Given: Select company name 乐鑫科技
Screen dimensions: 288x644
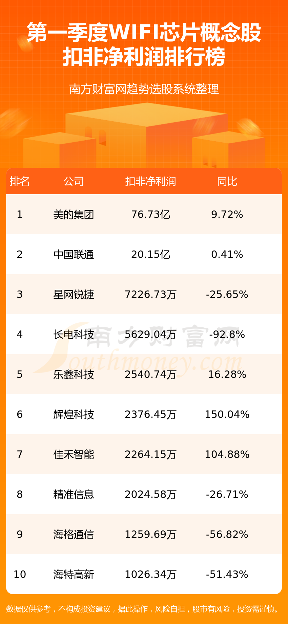Looking at the screenshot, I should 74,375.
